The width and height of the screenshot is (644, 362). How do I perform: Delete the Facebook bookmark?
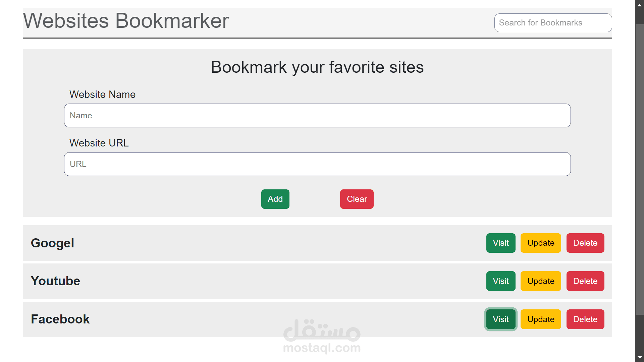pos(585,319)
